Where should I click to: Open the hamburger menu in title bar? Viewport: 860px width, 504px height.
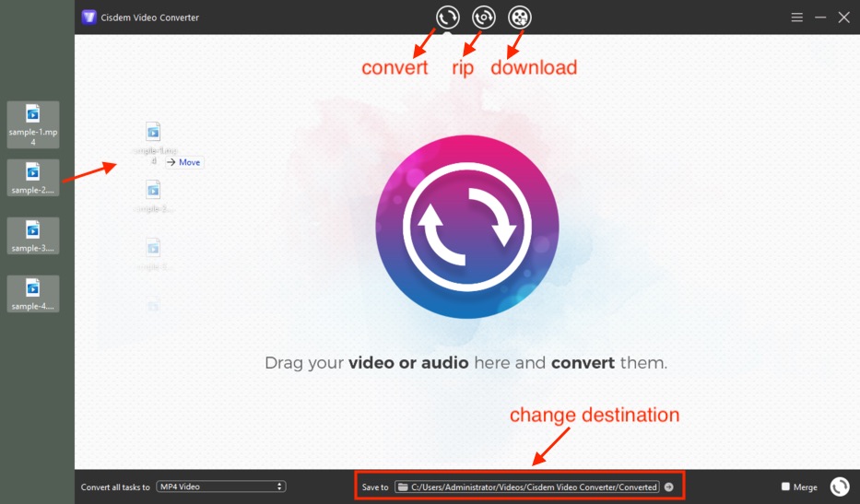pyautogui.click(x=797, y=18)
